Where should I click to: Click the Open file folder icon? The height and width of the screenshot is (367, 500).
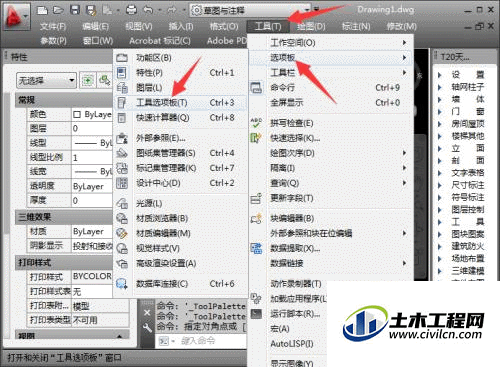(58, 11)
